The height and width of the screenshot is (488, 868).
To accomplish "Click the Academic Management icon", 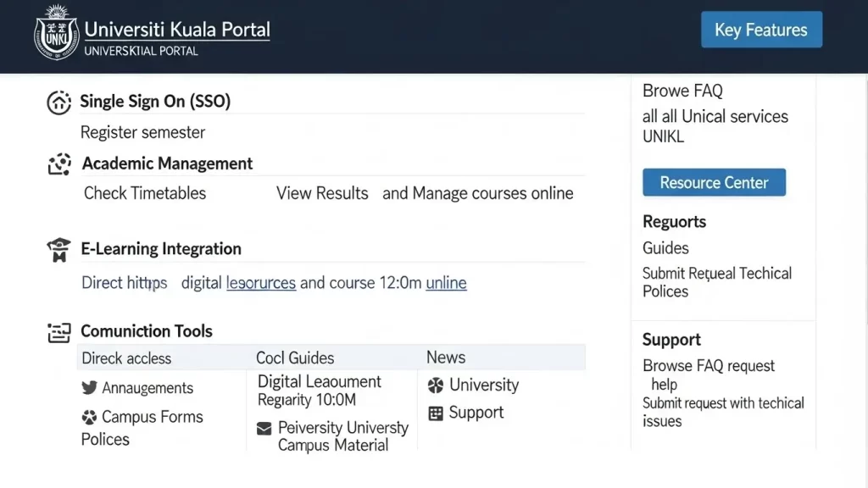I will pyautogui.click(x=59, y=164).
